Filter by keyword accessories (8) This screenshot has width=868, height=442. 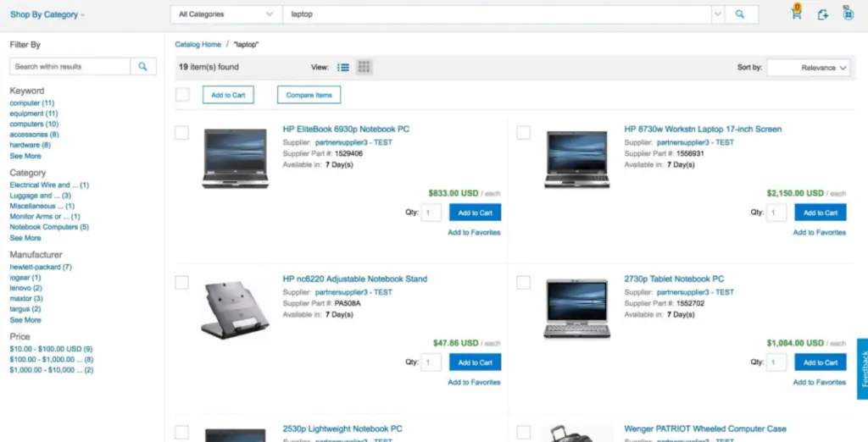point(34,135)
